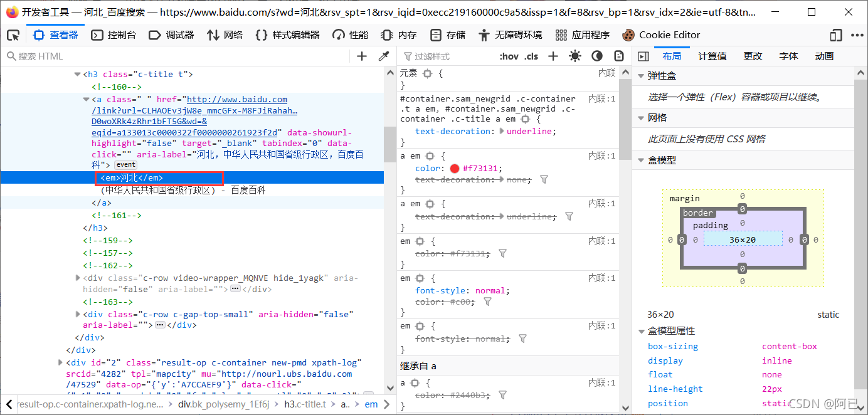Click the red #f73131 color swatch

tap(455, 168)
